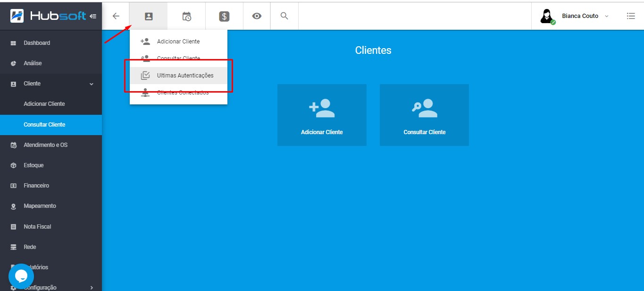Screen dimensions: 644x291
Task: Open the dollar sign financial toolbar icon
Action: (224, 16)
